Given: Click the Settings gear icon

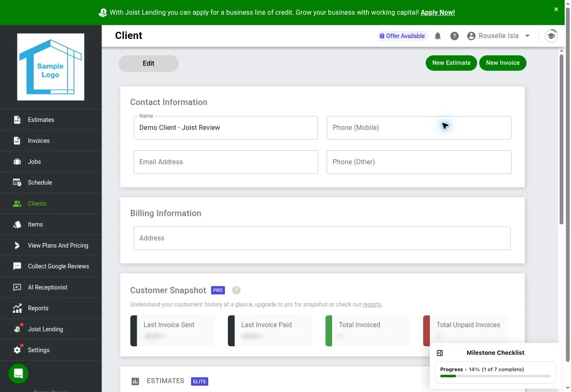Looking at the screenshot, I should 17,350.
